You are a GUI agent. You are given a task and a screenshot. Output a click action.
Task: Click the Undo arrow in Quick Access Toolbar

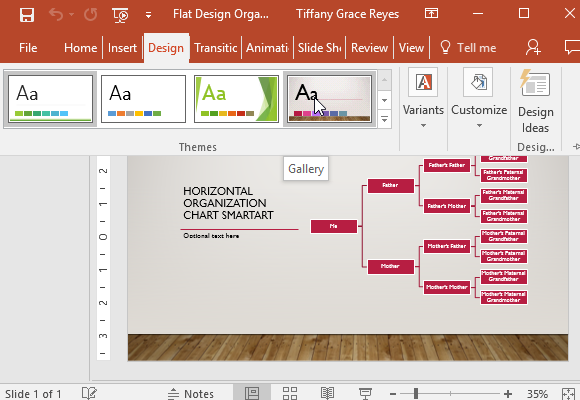click(x=56, y=15)
